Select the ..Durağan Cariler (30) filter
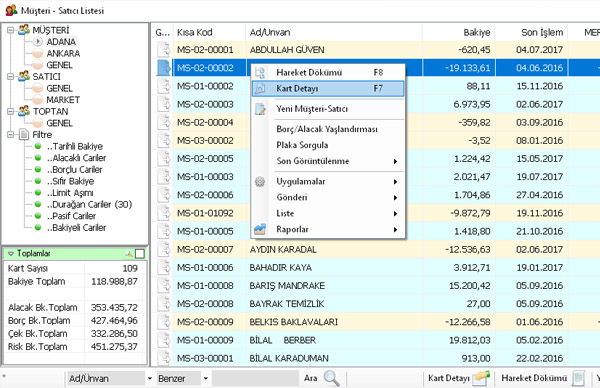600x388 pixels. 90,204
